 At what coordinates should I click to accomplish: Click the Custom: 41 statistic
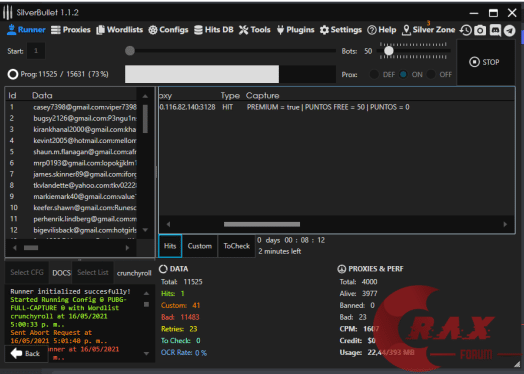pyautogui.click(x=180, y=305)
